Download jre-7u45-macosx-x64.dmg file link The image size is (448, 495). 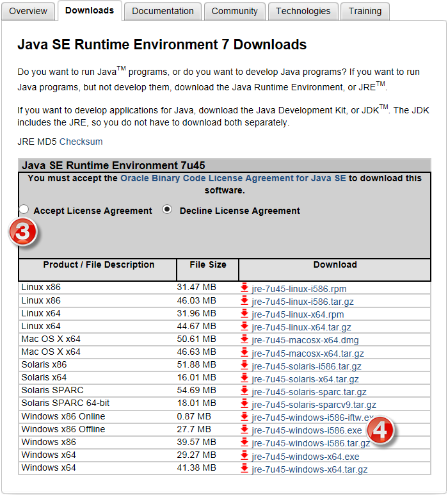(x=305, y=341)
